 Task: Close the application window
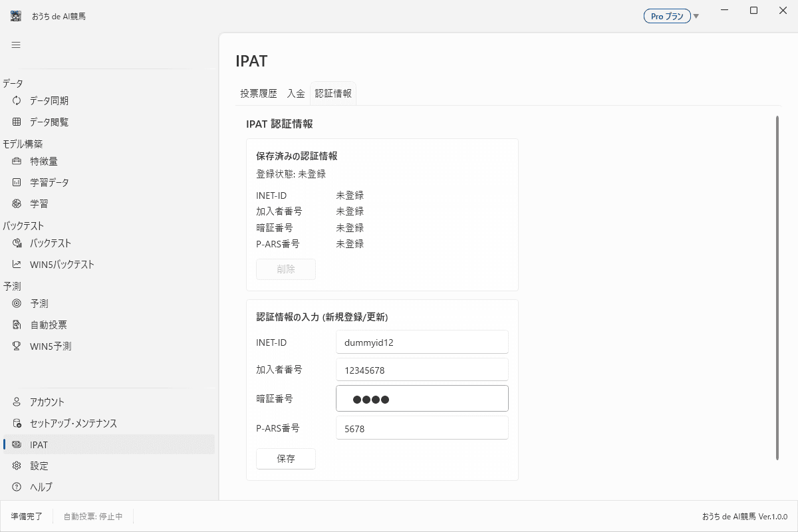click(783, 11)
